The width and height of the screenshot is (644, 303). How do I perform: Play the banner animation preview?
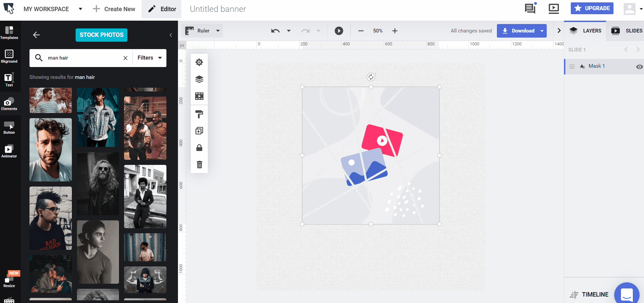click(339, 31)
